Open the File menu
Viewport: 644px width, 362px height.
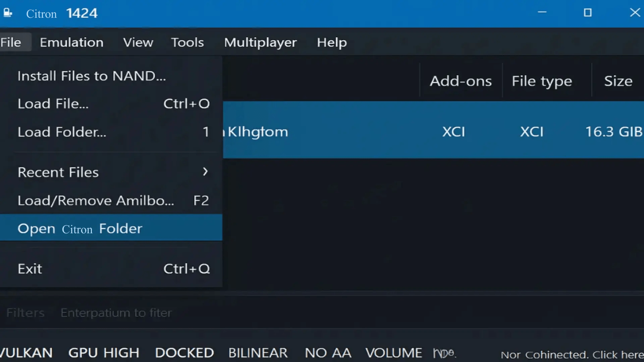(11, 42)
